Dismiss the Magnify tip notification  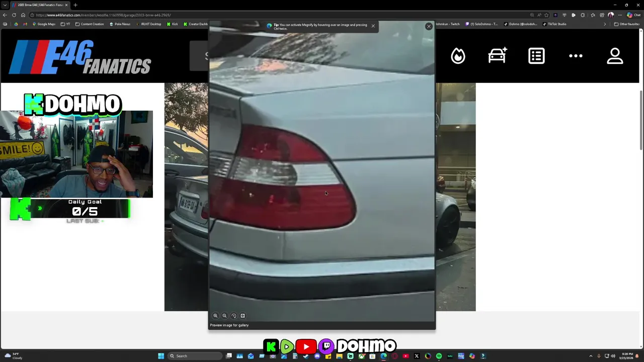point(373,26)
